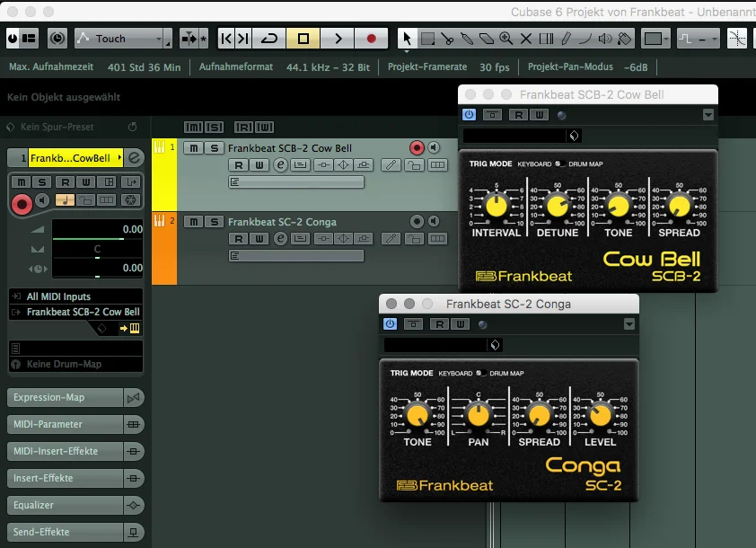This screenshot has height=548, width=756.
Task: Click the Cow Bell TONE knob
Action: pos(618,206)
